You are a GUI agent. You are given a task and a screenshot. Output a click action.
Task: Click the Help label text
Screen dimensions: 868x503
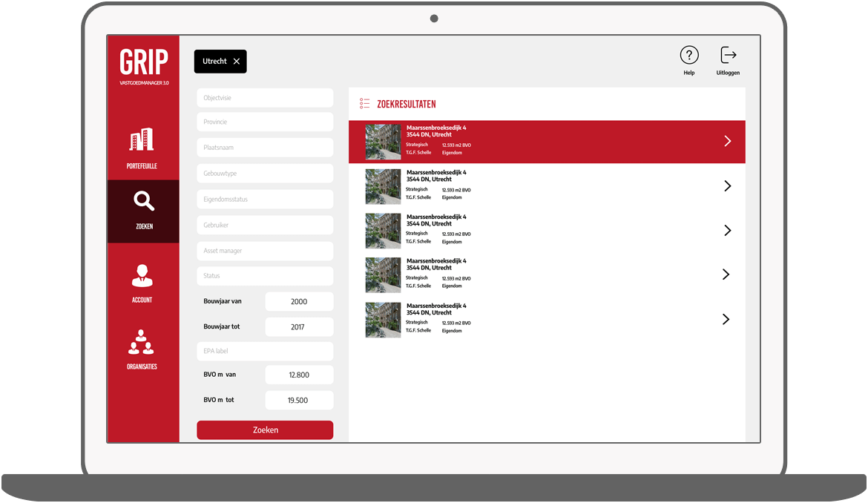(689, 73)
